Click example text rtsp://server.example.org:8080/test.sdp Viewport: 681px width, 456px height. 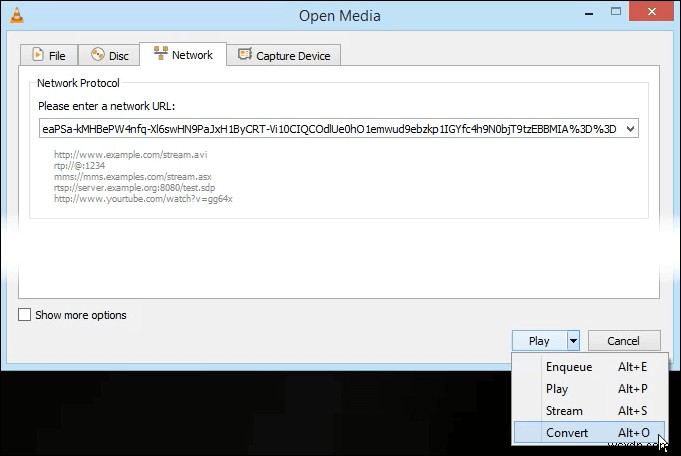(135, 188)
